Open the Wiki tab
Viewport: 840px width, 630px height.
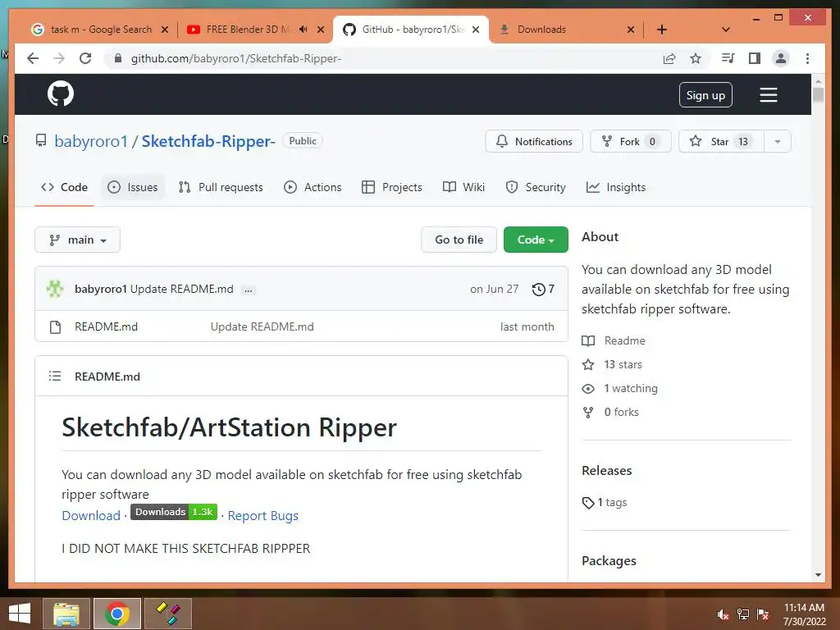click(x=464, y=187)
